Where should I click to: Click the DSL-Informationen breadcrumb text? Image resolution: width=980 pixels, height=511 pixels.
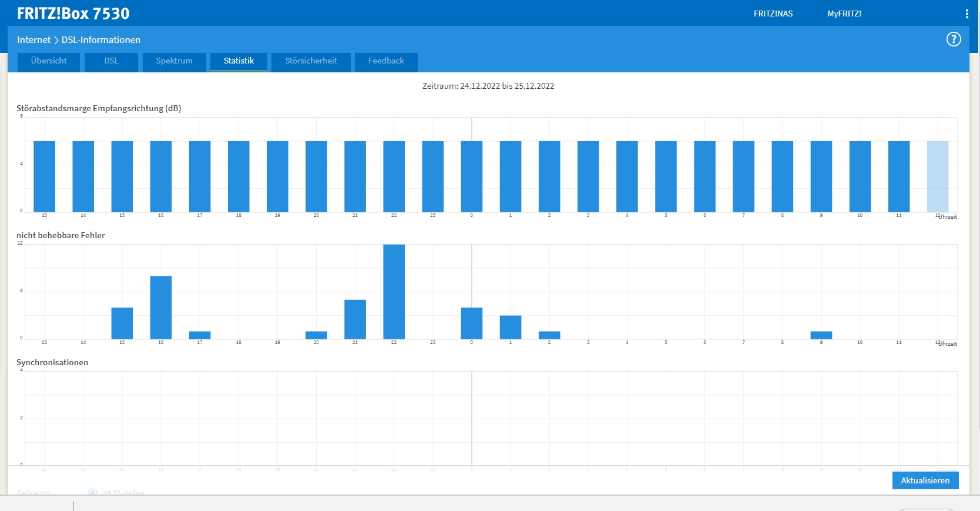click(101, 40)
